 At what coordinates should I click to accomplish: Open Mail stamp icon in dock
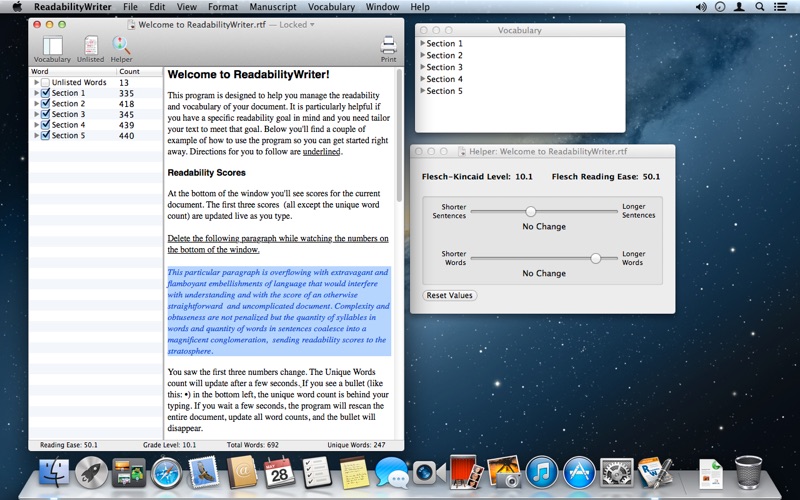(204, 472)
